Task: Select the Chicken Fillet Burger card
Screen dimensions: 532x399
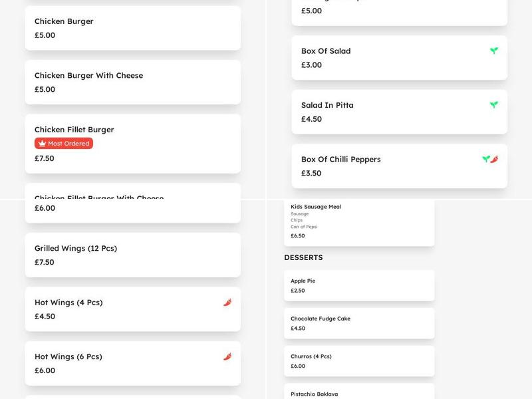Action: tap(132, 144)
